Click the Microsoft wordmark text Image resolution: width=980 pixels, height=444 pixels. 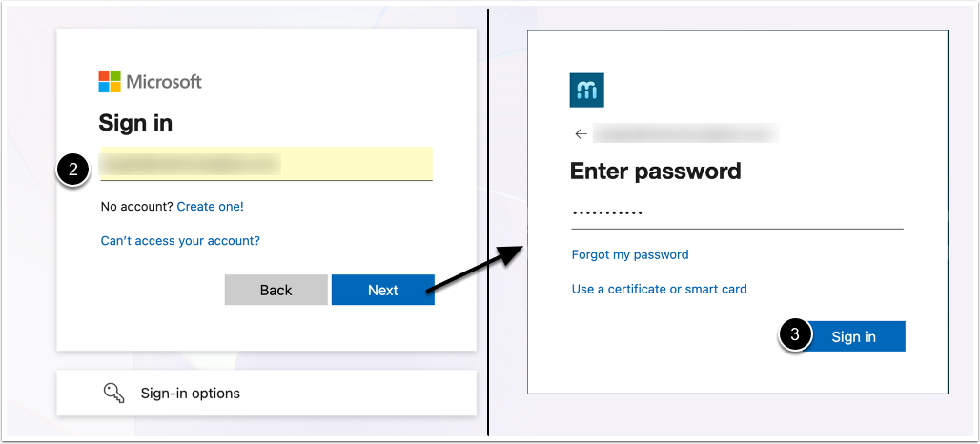point(164,82)
